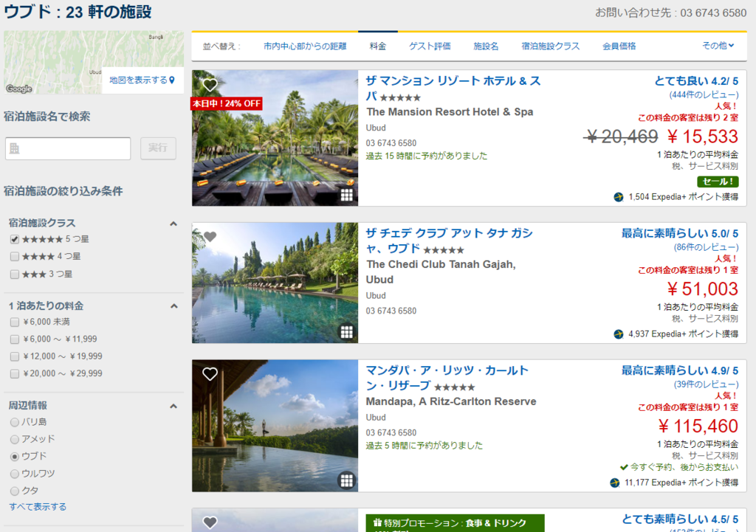Check the ¥6,000 ～ ¥11,999 price filter
Screen dimensions: 756x532
(x=15, y=339)
